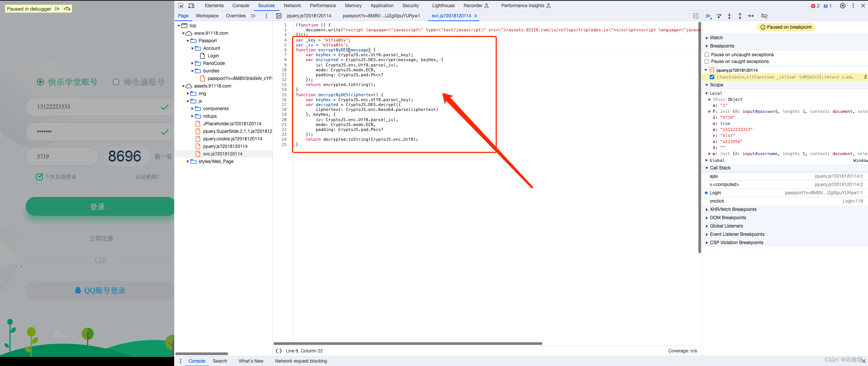The width and height of the screenshot is (868, 366).
Task: Click the vertical scrollbar of code editor
Action: tap(700, 138)
